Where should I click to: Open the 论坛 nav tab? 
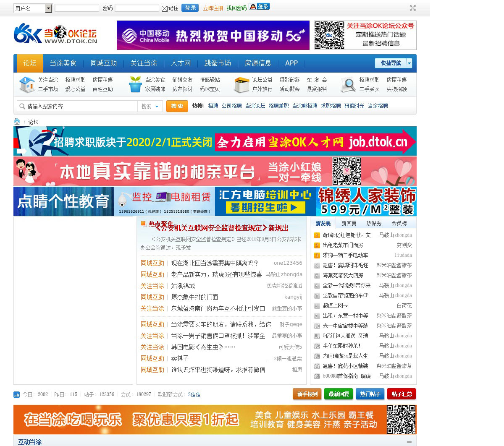pyautogui.click(x=29, y=63)
